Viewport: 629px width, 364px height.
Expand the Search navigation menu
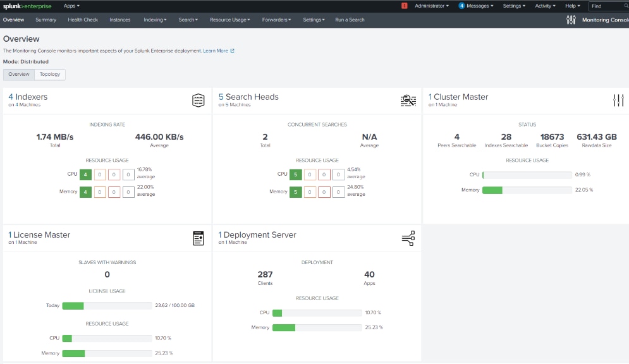[188, 20]
